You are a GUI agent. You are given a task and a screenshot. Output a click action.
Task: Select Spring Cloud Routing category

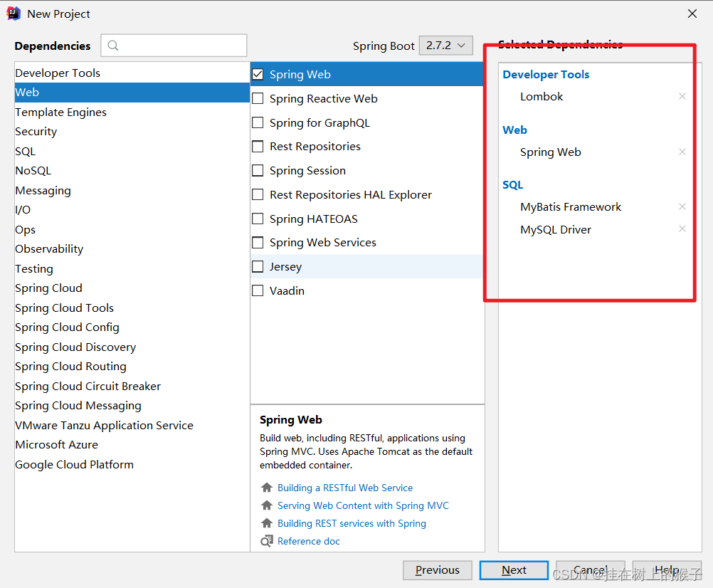(x=132, y=366)
